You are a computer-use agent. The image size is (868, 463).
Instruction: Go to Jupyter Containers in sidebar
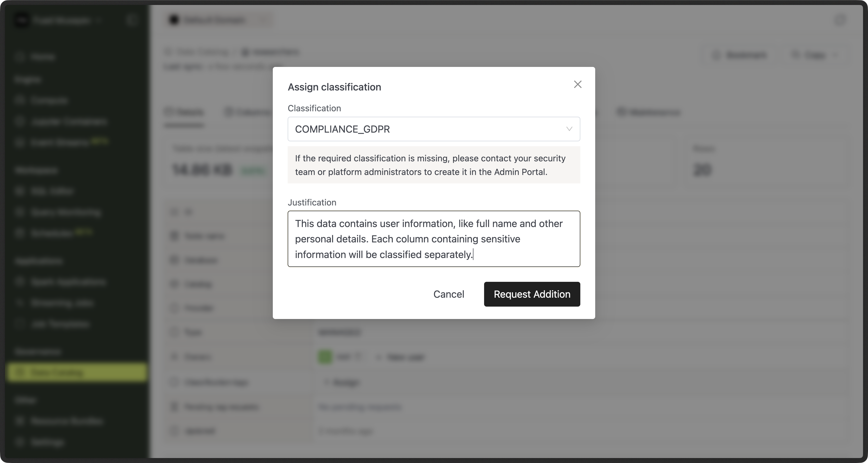tap(69, 121)
